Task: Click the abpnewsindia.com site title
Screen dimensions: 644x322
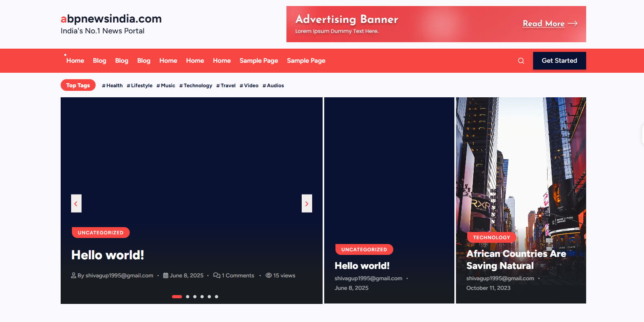Action: coord(111,19)
